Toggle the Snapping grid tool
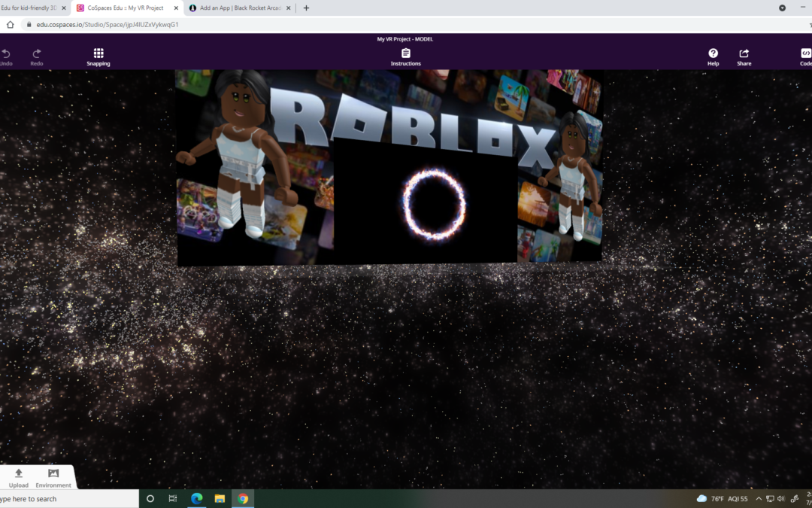Screen dimensions: 812x508 coord(98,57)
